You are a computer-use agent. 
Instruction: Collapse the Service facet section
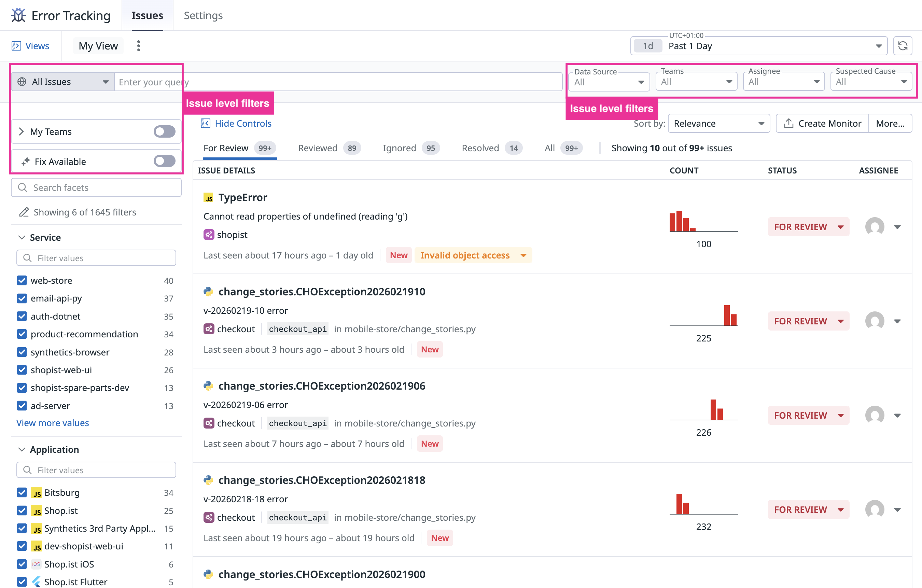(22, 237)
